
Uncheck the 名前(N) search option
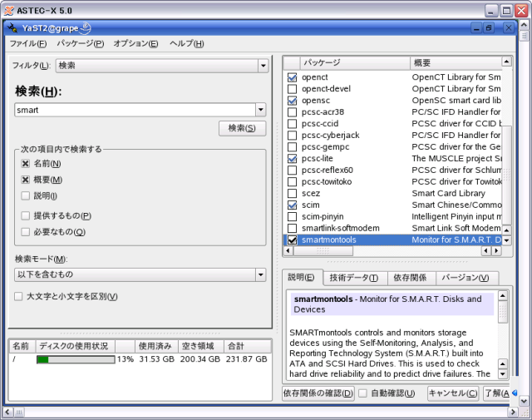tap(26, 164)
